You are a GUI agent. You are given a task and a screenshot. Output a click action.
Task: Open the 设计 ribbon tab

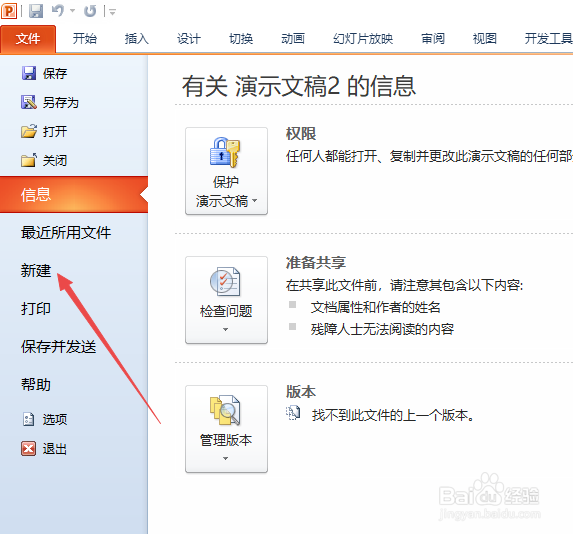[189, 38]
